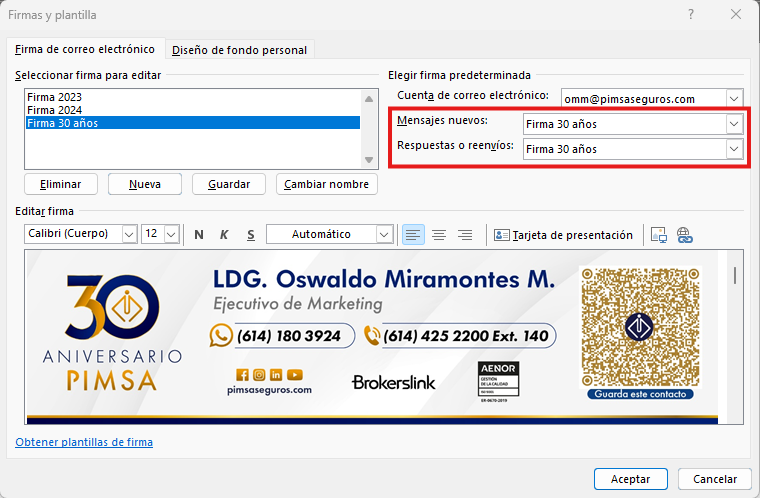Align signature text left
Image resolution: width=760 pixels, height=498 pixels.
click(x=413, y=235)
